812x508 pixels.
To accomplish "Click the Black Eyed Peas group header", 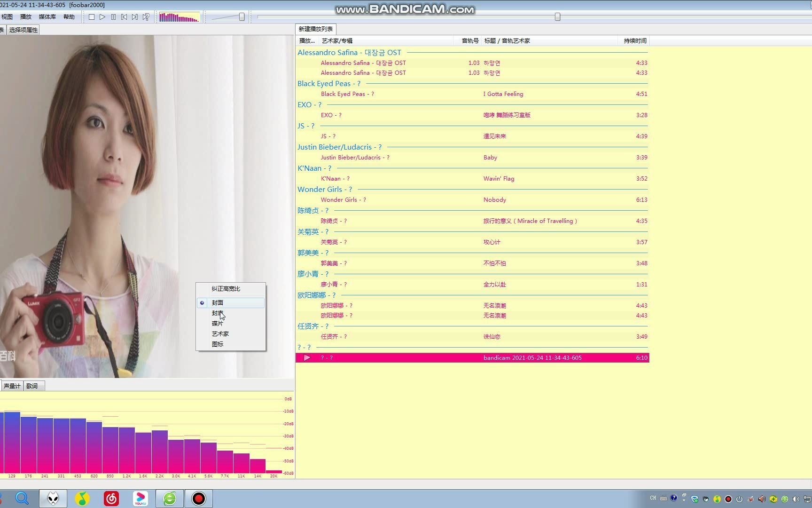I will coord(472,84).
